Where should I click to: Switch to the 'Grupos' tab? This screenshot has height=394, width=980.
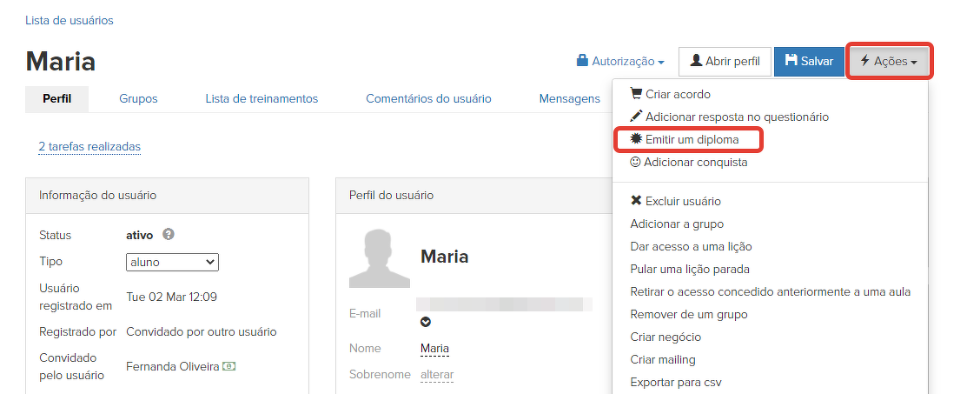(x=138, y=98)
